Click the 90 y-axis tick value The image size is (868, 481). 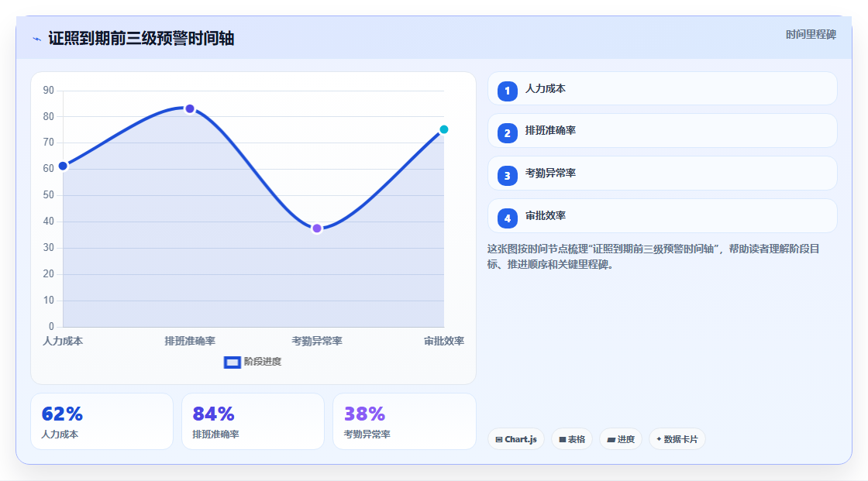click(x=49, y=90)
